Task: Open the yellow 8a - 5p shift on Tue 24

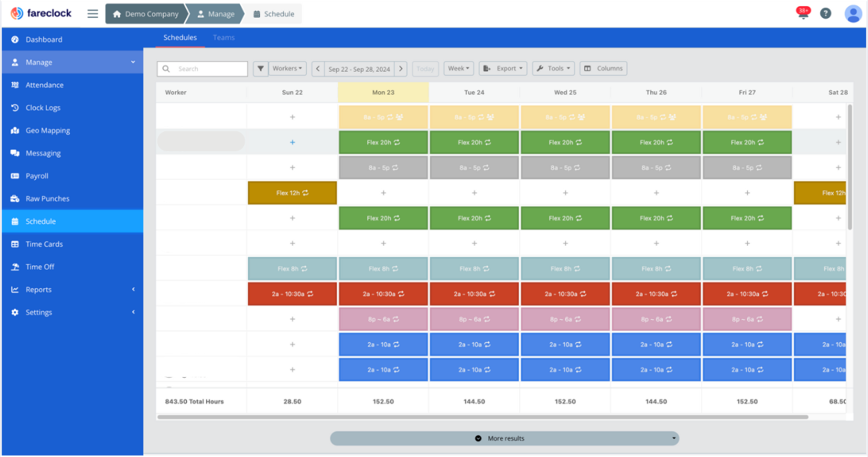Action: pyautogui.click(x=474, y=117)
